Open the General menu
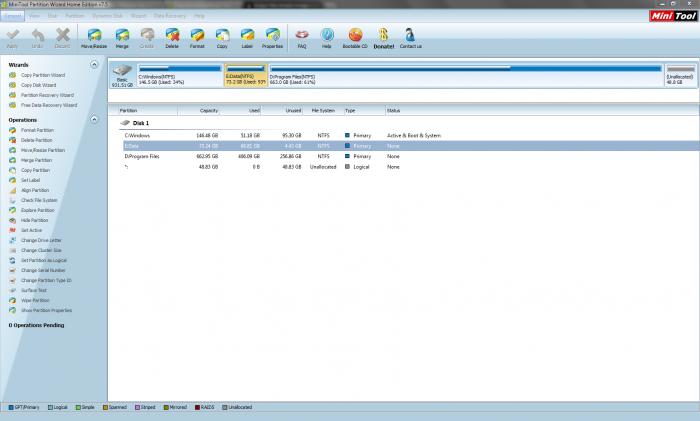The height and width of the screenshot is (421, 700). [12, 16]
